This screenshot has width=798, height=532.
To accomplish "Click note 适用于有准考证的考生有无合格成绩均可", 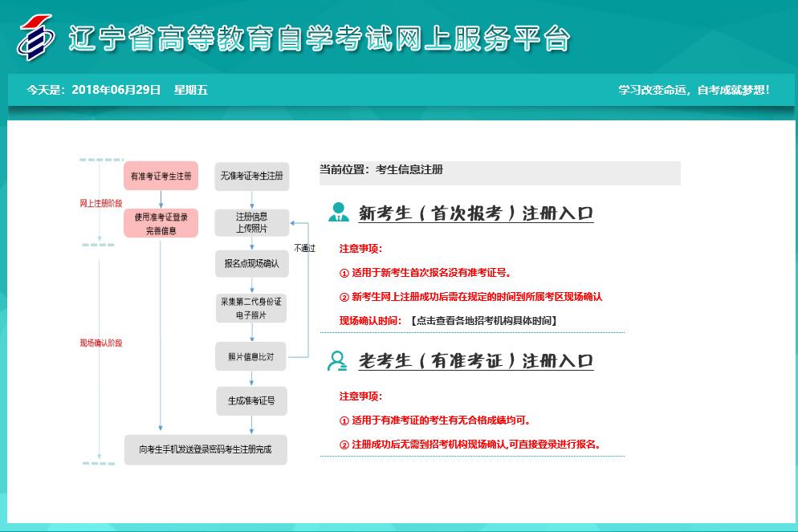I will [435, 420].
